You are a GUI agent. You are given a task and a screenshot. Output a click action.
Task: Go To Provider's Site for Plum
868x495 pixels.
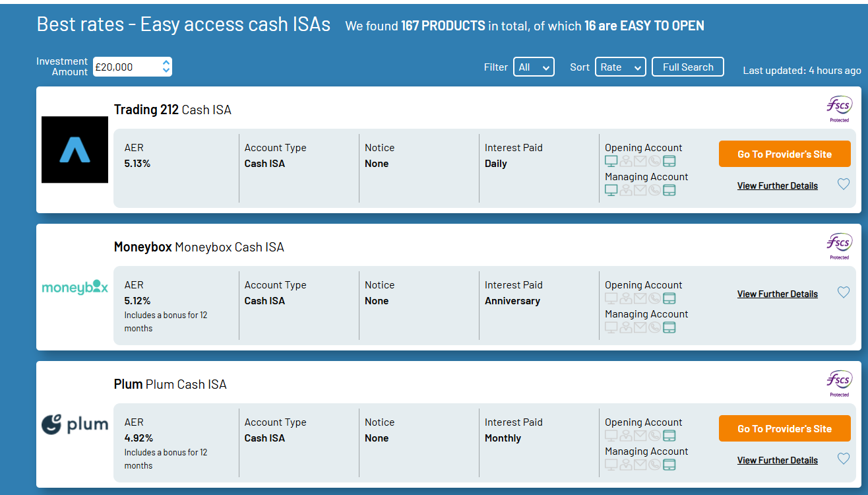(785, 428)
